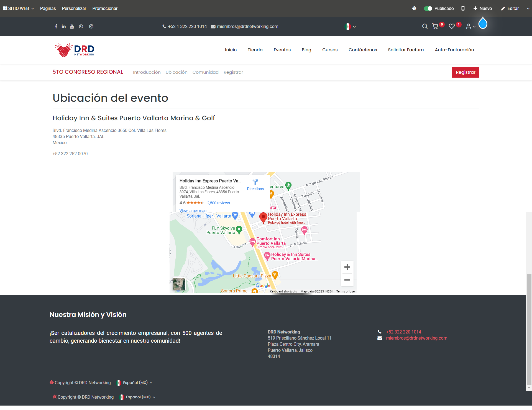Click the Instagram social icon
Image resolution: width=532 pixels, height=410 pixels.
(91, 26)
